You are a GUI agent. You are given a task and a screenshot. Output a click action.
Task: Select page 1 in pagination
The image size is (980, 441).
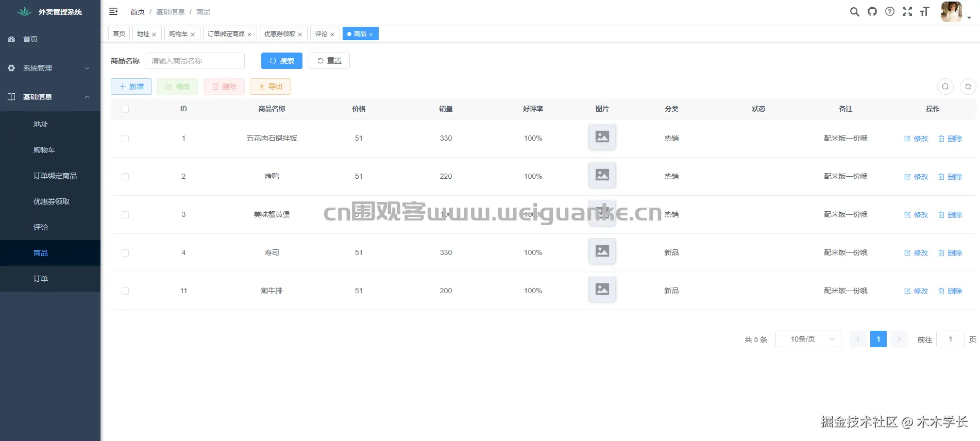pyautogui.click(x=878, y=339)
